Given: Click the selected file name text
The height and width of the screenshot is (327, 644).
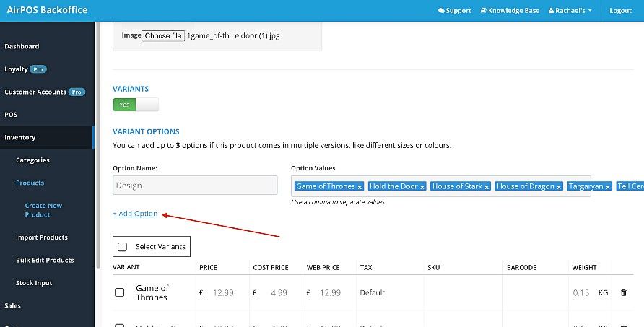Looking at the screenshot, I should click(x=233, y=36).
